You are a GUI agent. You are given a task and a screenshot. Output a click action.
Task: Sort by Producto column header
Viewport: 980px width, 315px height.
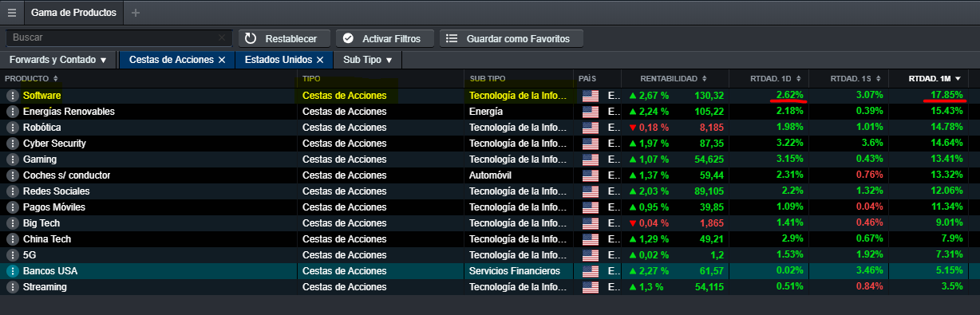32,79
